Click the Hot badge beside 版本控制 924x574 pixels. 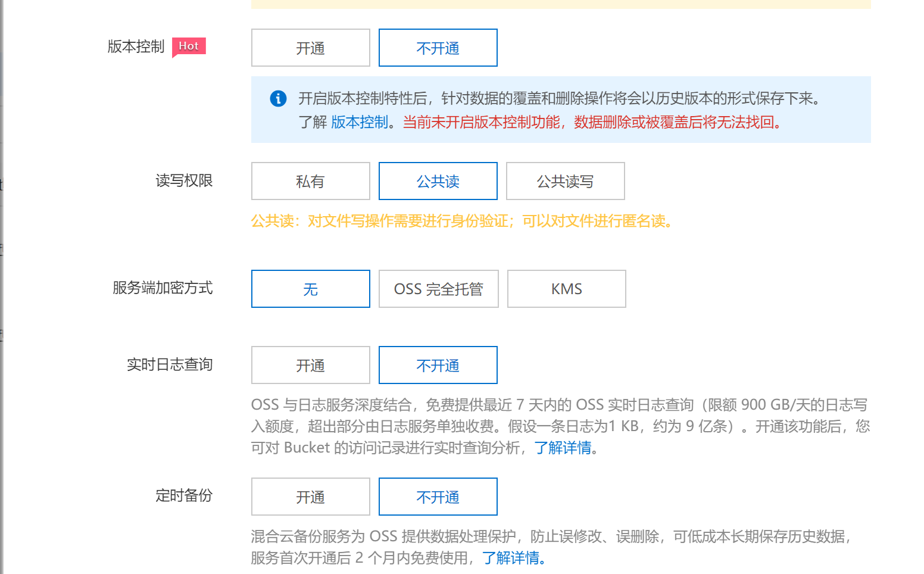[189, 46]
